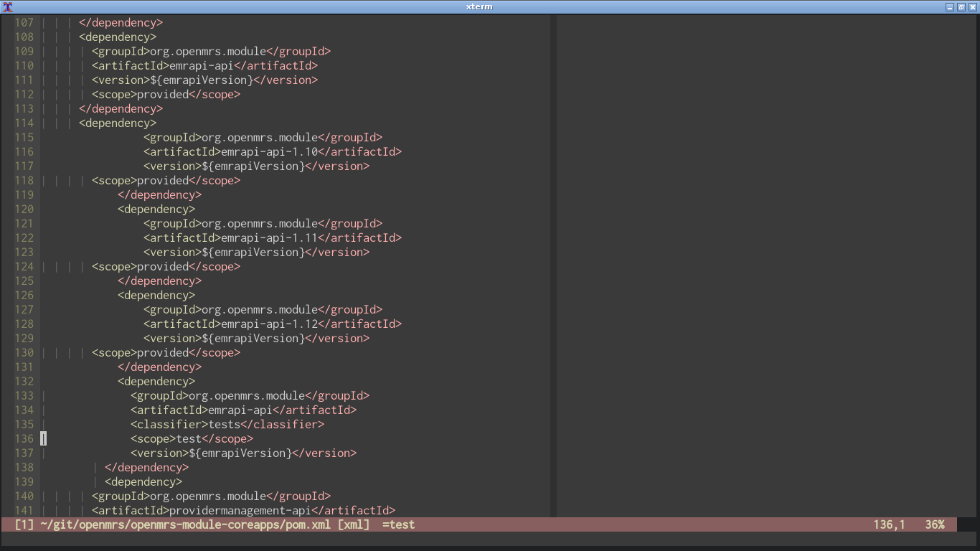Click opening dependency tag on line 108
Viewport: 980px width, 551px height.
click(118, 37)
